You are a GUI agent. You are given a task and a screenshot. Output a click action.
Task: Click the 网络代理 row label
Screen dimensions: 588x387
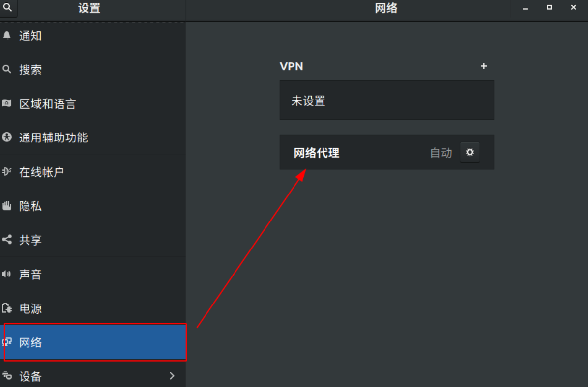[317, 153]
